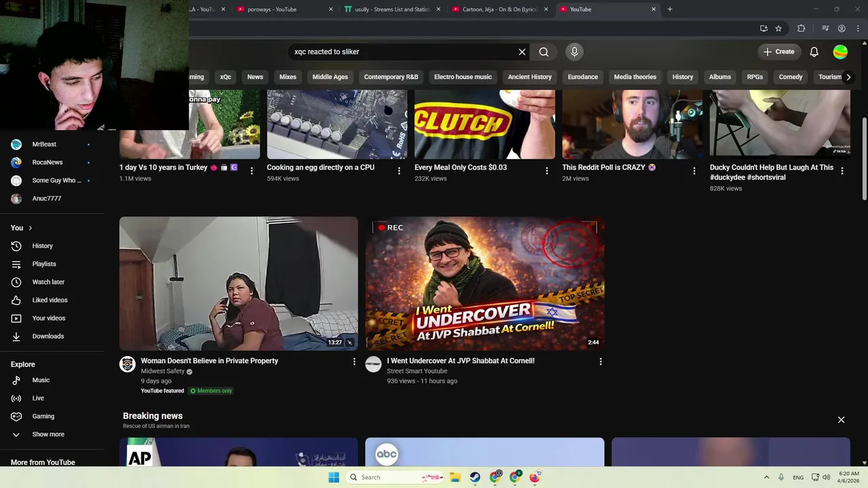This screenshot has height=488, width=868.
Task: Open the YouTube account avatar menu
Action: (840, 52)
